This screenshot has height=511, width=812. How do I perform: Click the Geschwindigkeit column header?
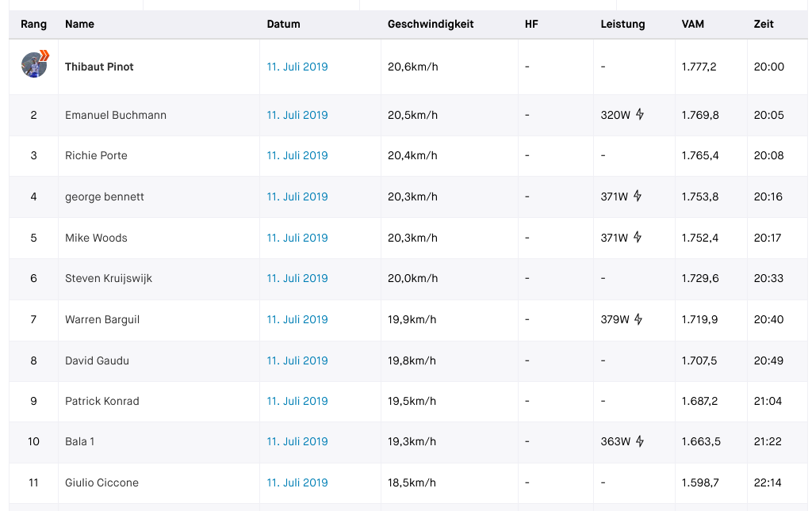pos(431,25)
